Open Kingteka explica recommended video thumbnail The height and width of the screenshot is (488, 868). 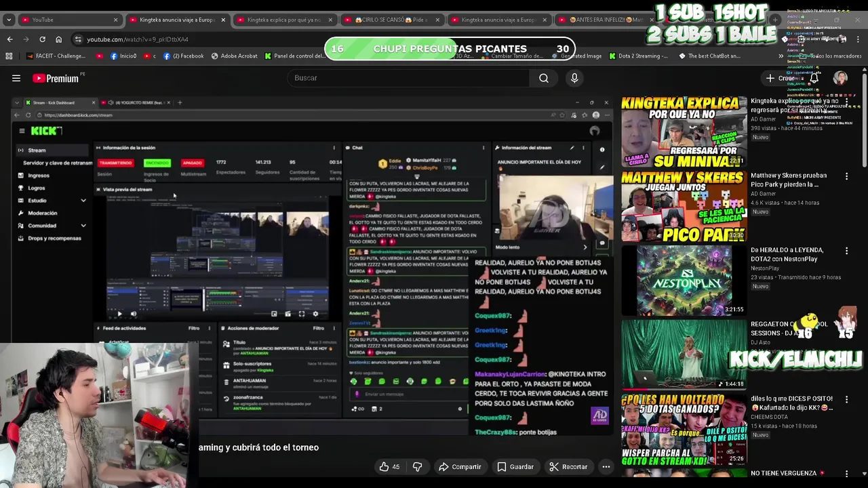(684, 131)
